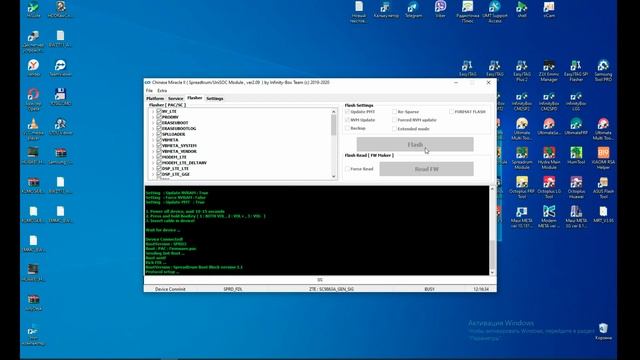Expand the VBMETA_SYSTEM tree node
The image size is (640, 360).
tap(153, 145)
